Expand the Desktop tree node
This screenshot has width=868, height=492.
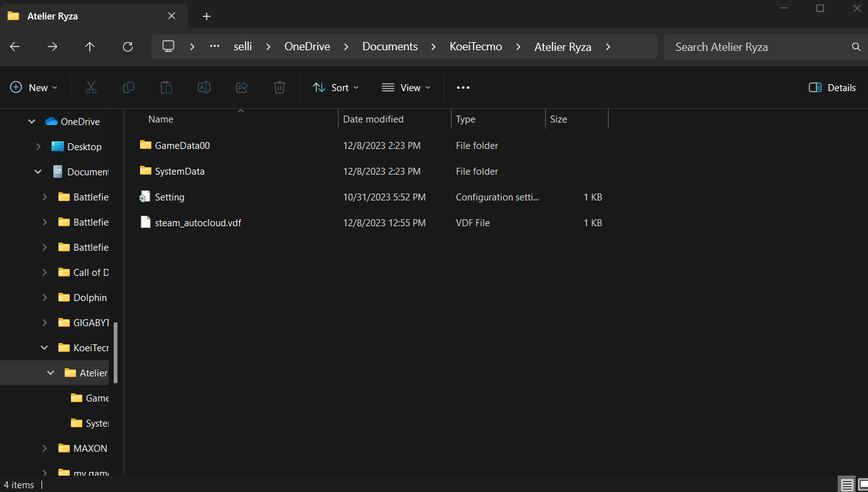click(x=38, y=146)
